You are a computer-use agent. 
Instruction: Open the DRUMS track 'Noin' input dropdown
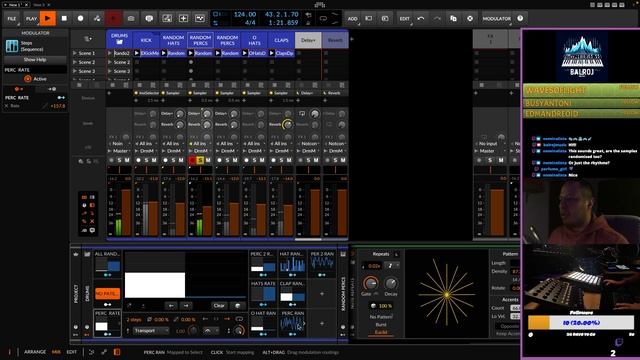click(119, 144)
